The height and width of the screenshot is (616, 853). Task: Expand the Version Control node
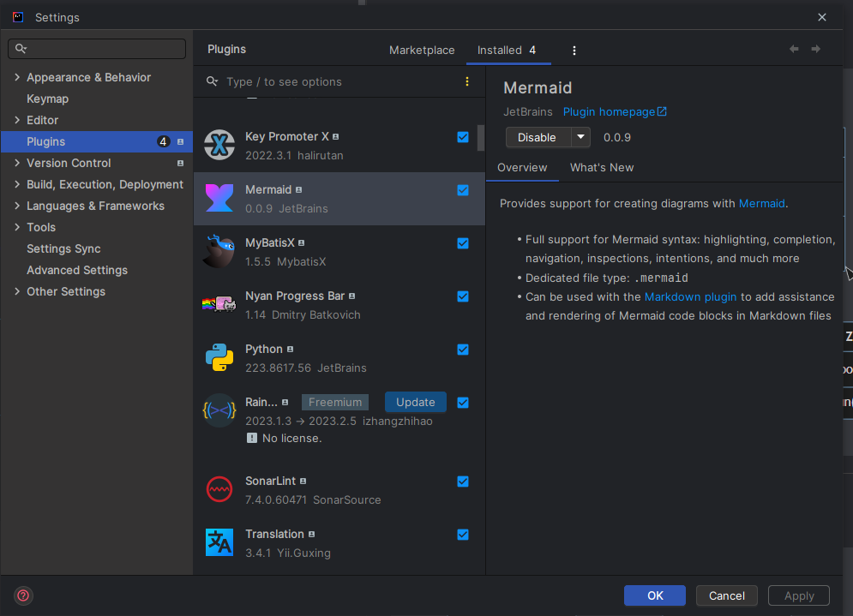click(17, 163)
